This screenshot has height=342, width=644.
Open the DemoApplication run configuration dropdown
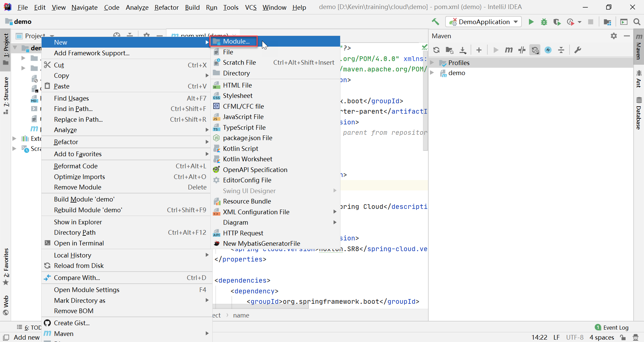[x=483, y=22]
